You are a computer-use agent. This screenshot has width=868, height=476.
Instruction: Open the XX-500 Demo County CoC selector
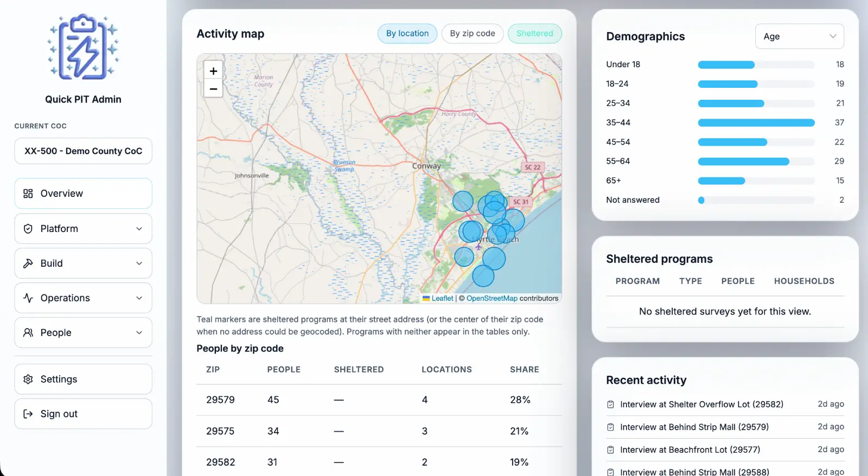coord(83,151)
